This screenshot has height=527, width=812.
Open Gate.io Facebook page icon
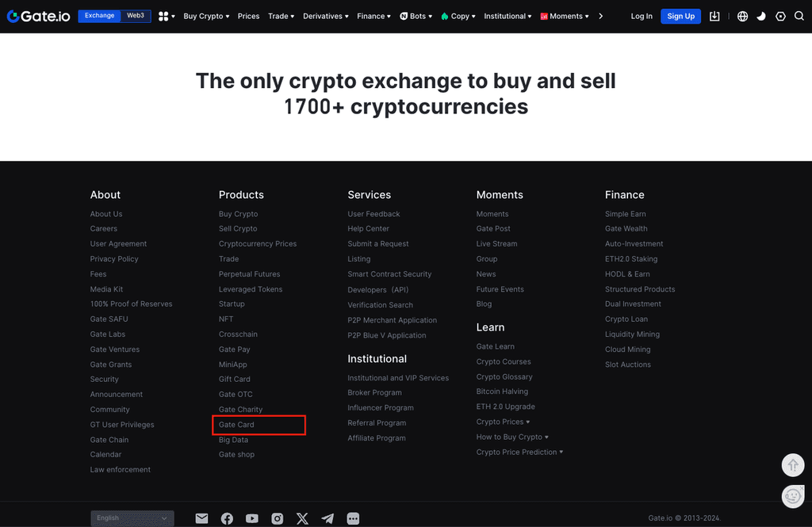coord(227,518)
